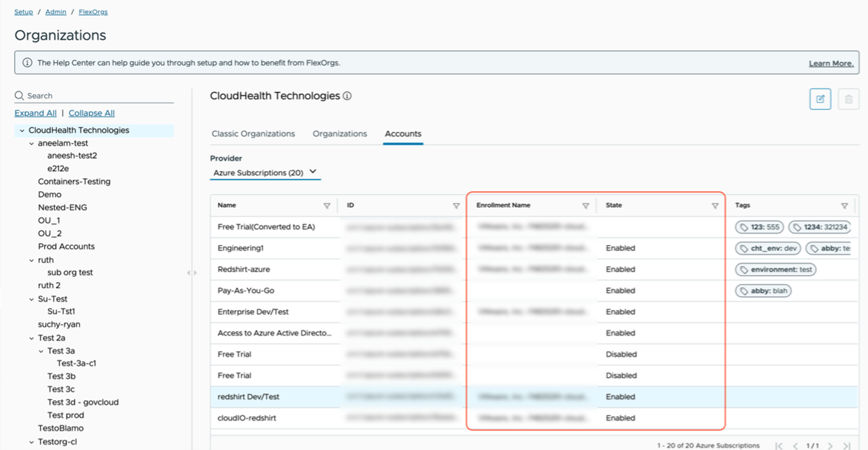The image size is (868, 450).
Task: Collapse the ruth tree node
Action: pos(32,260)
